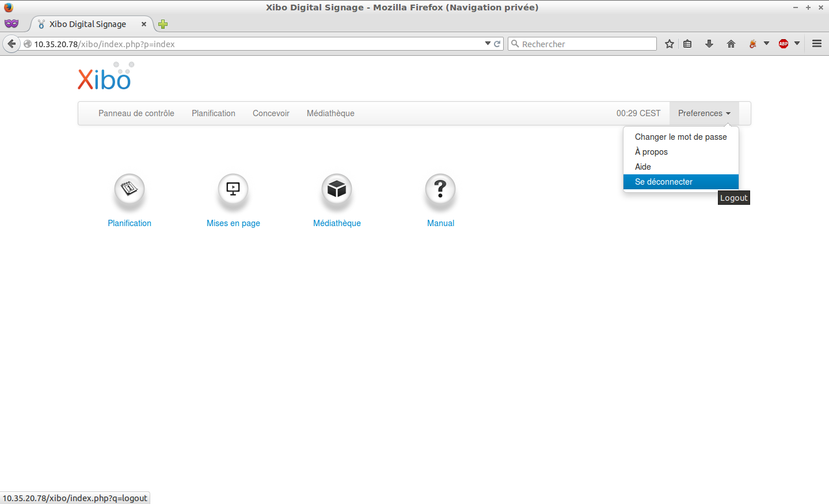
Task: Collapse the Preferences dropdown menu
Action: point(703,113)
